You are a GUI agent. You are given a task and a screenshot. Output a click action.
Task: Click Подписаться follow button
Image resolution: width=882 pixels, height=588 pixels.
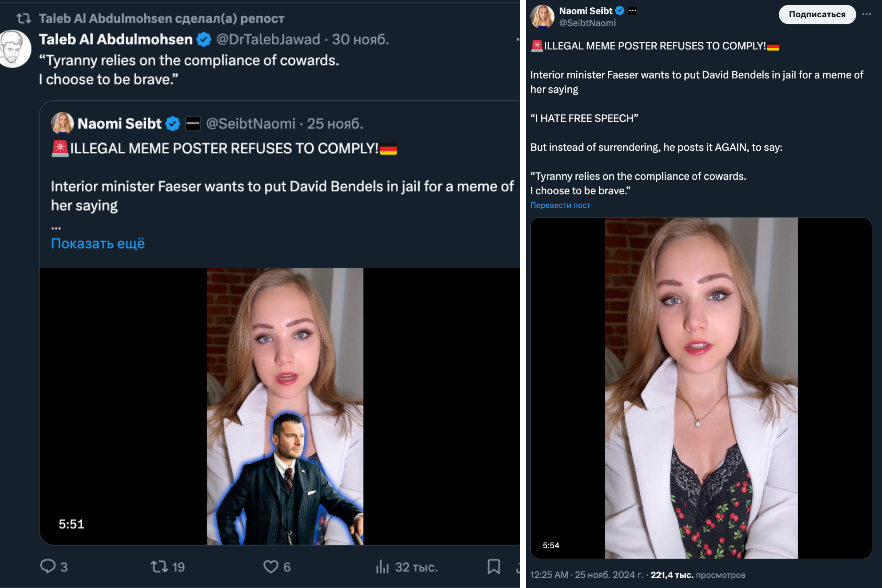point(817,14)
